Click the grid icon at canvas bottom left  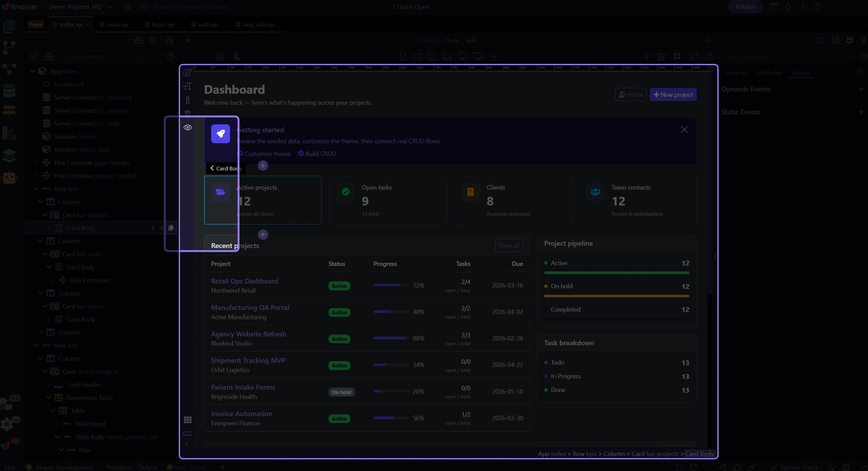pyautogui.click(x=188, y=420)
